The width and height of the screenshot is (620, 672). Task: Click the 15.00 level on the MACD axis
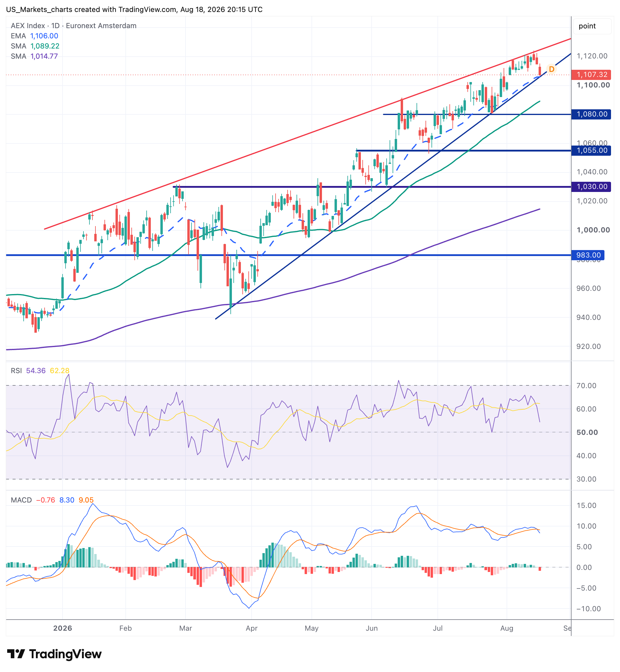pyautogui.click(x=586, y=505)
